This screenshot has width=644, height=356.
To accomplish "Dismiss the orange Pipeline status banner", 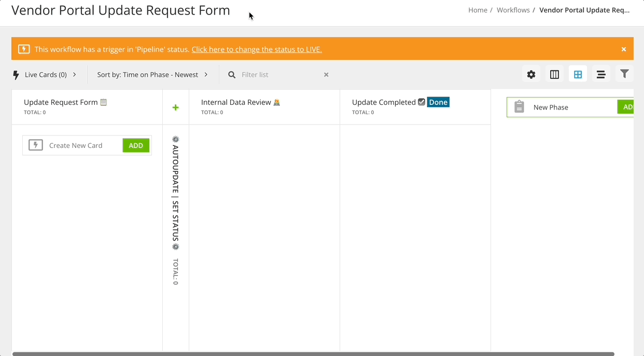I will 623,49.
